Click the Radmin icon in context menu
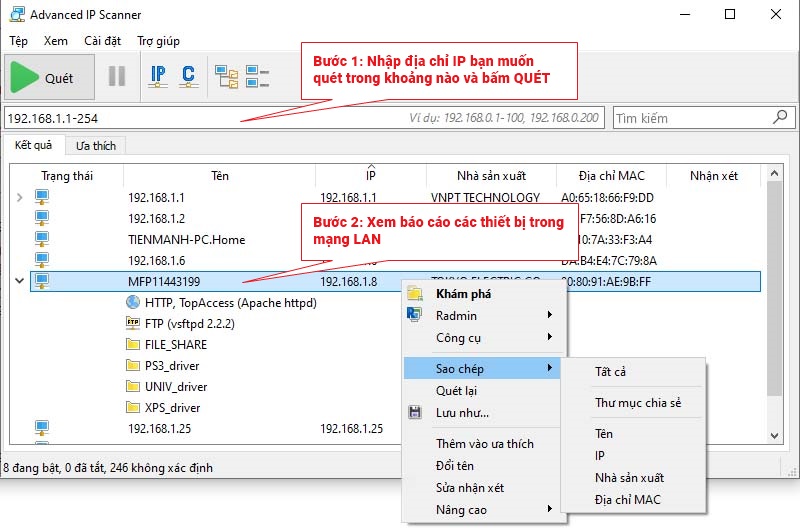This screenshot has height=530, width=800. tap(414, 314)
